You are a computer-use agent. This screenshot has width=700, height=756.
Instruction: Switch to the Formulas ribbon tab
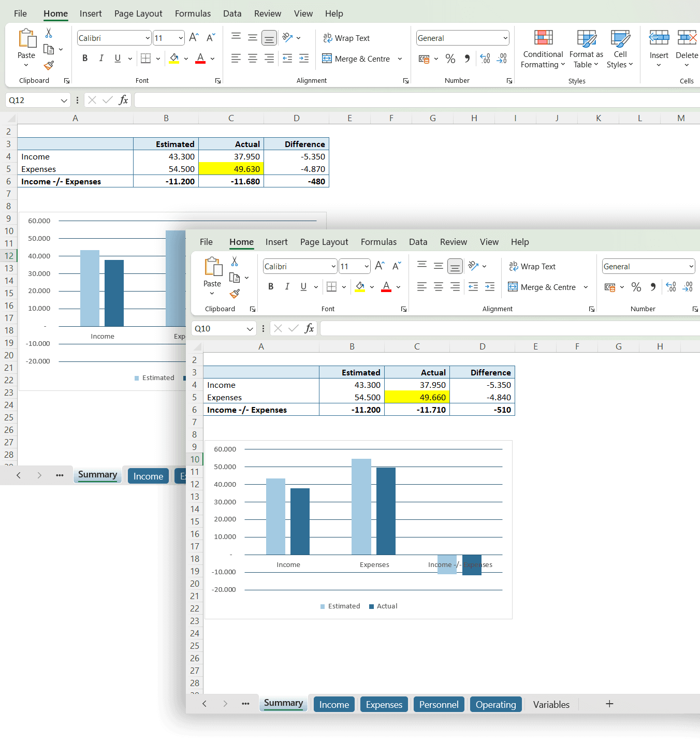click(378, 242)
